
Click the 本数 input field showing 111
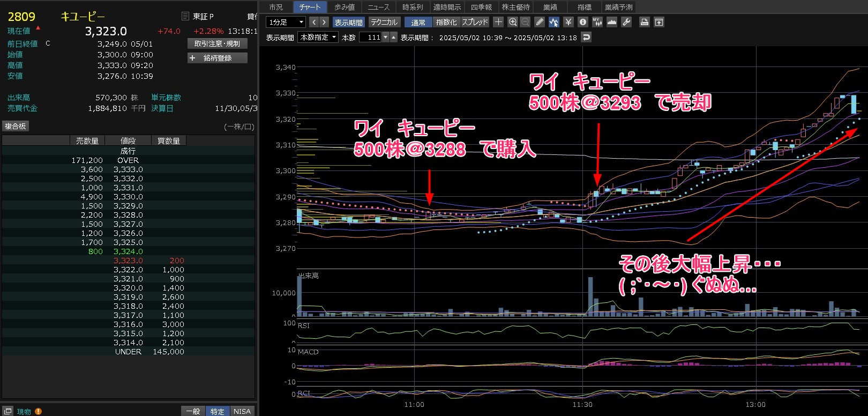[x=370, y=37]
